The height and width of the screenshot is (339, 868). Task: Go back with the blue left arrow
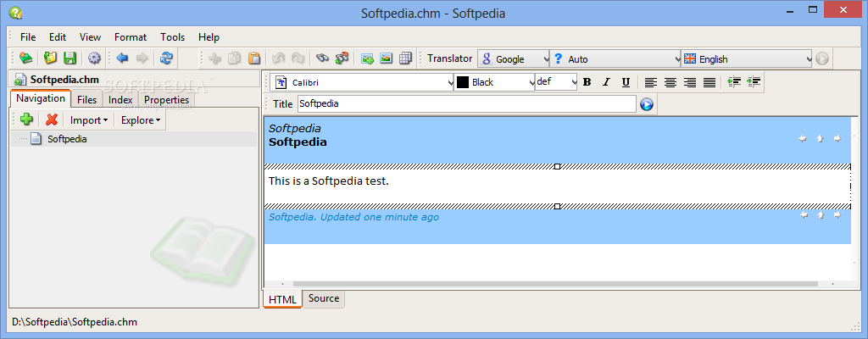pyautogui.click(x=122, y=58)
